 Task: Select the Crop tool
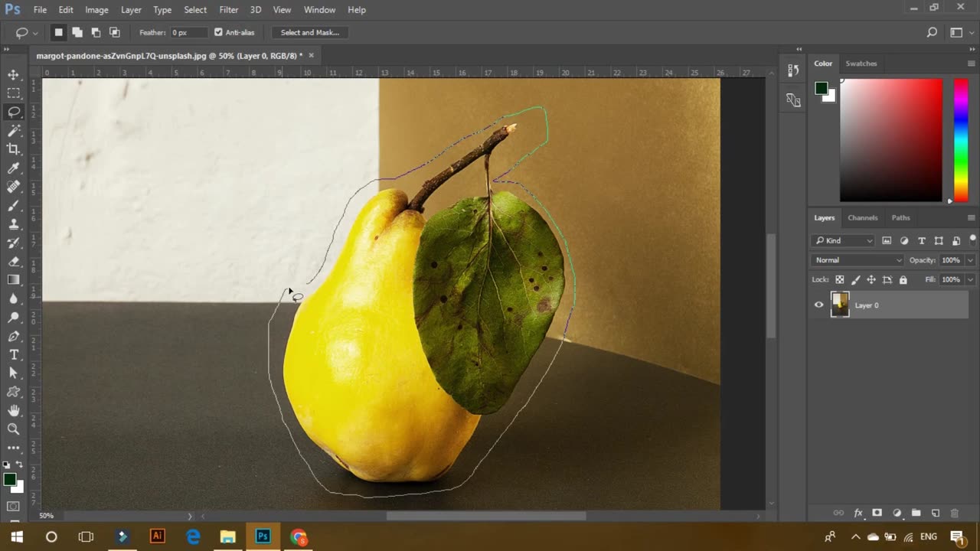pos(14,148)
